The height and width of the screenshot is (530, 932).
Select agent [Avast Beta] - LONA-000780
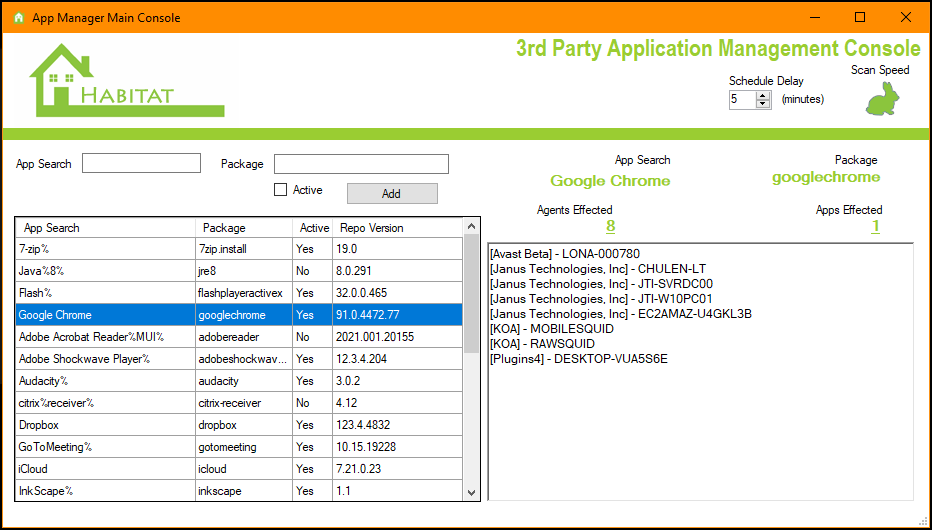click(565, 254)
